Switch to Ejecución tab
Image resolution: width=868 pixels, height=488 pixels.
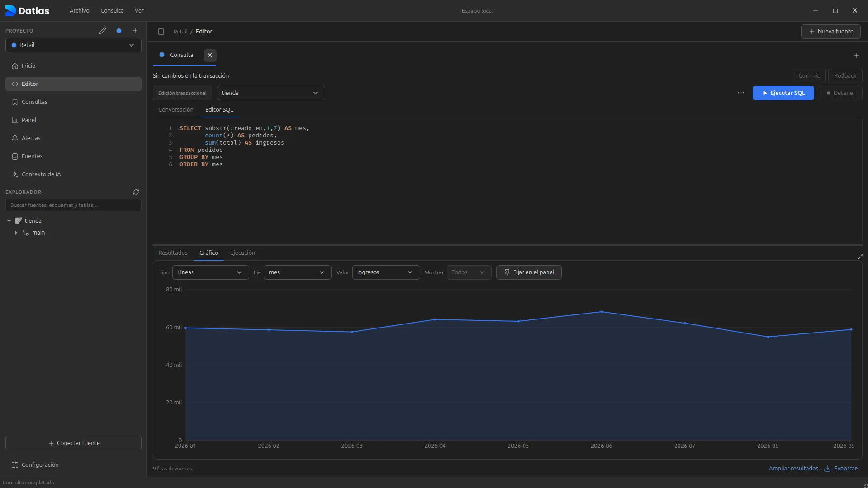tap(243, 253)
